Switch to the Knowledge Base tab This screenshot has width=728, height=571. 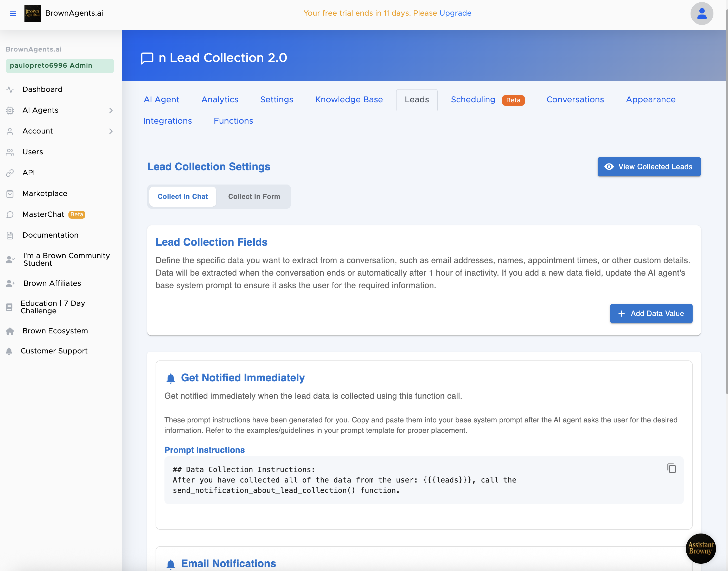349,100
